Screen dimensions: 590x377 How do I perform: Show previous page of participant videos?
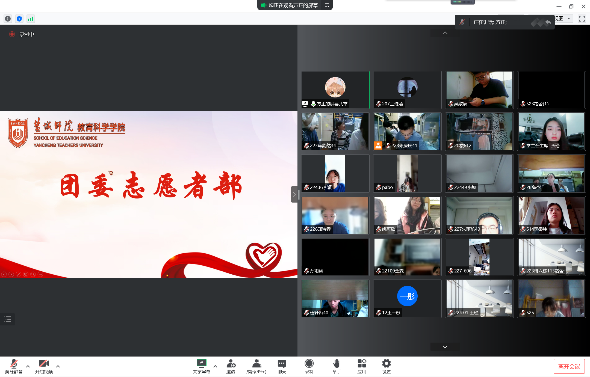click(445, 33)
